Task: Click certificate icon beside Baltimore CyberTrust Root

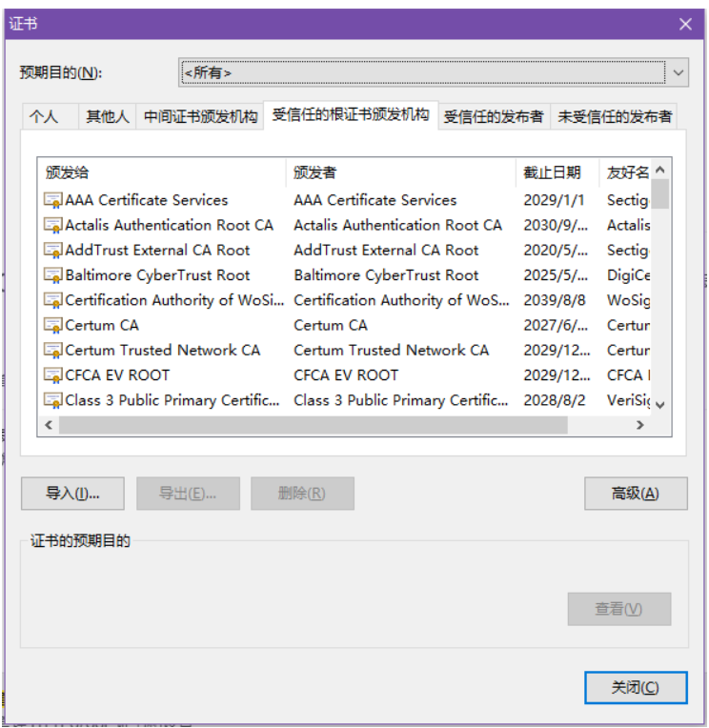Action: [x=52, y=275]
